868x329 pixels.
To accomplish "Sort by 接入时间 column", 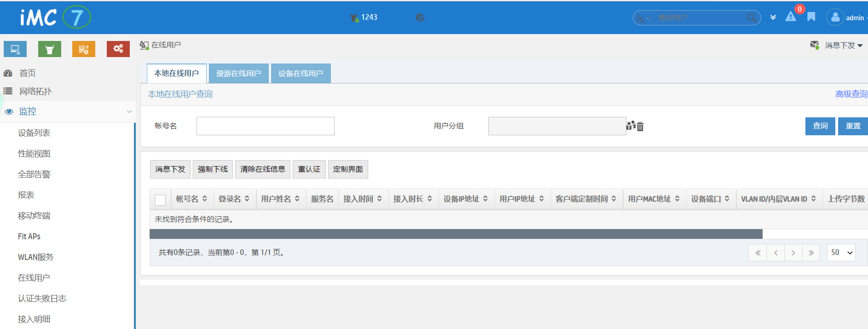I will [x=380, y=199].
